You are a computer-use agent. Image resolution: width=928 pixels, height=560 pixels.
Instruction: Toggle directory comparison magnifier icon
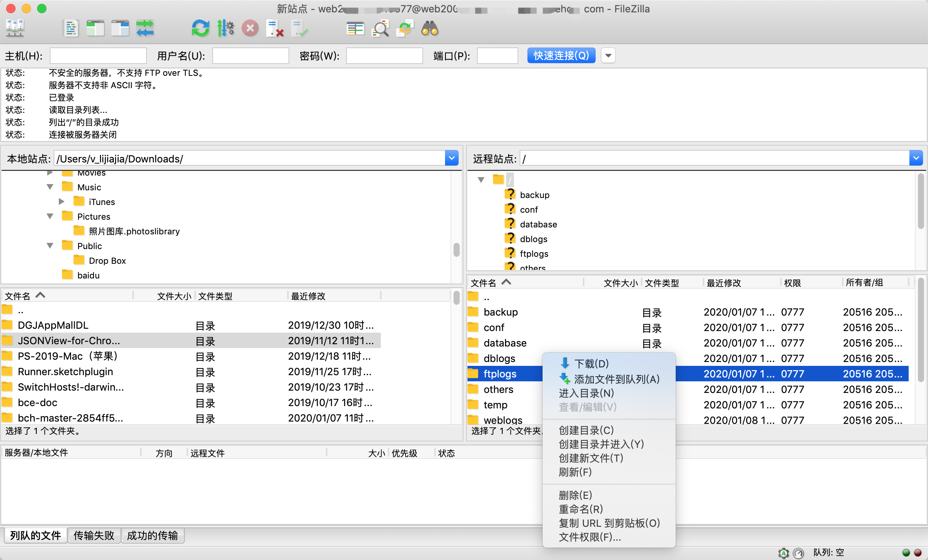pos(380,28)
